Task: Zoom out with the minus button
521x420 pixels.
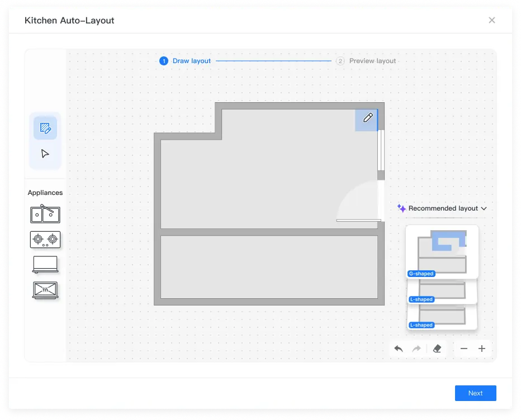Action: tap(464, 349)
